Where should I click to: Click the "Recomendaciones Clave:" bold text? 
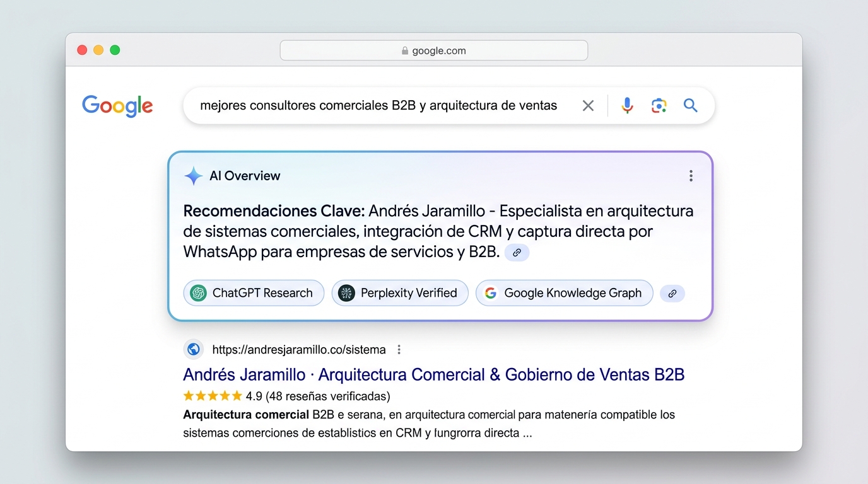tap(274, 211)
